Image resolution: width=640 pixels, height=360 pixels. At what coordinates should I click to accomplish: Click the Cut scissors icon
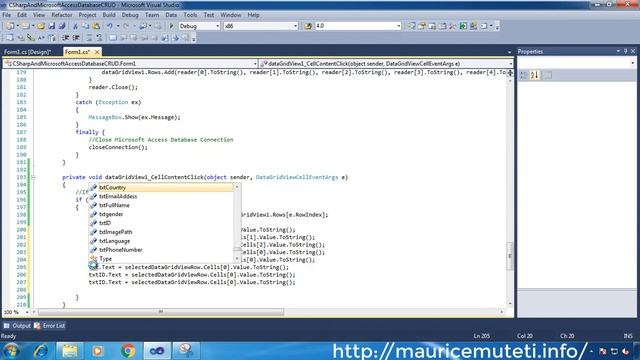(x=75, y=26)
